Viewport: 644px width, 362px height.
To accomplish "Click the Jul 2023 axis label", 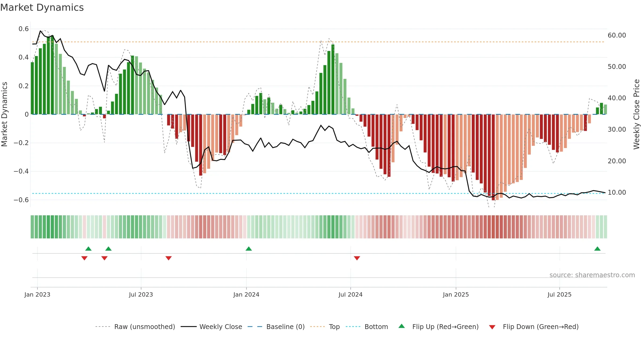I will (141, 294).
